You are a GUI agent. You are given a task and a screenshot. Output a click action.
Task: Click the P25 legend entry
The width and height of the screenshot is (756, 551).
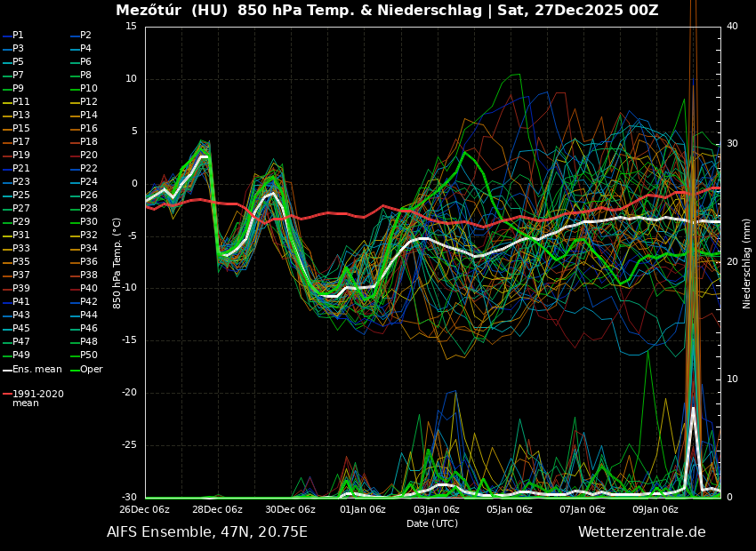pos(21,196)
